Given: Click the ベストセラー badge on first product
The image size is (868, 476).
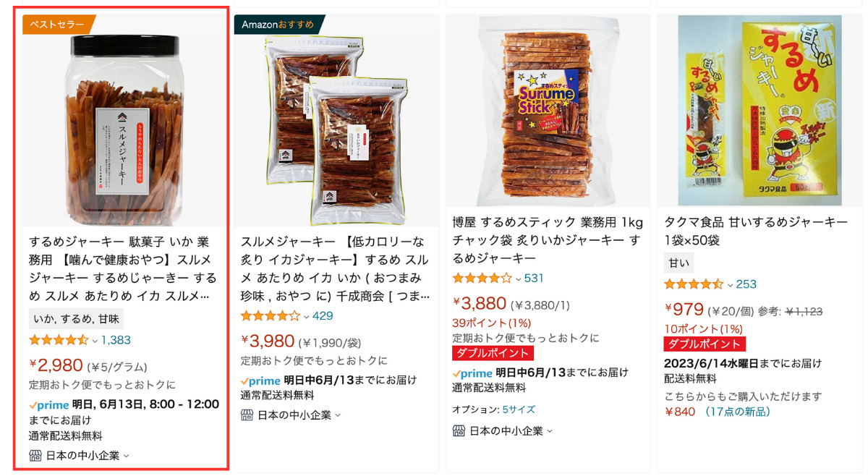Looking at the screenshot, I should point(57,25).
